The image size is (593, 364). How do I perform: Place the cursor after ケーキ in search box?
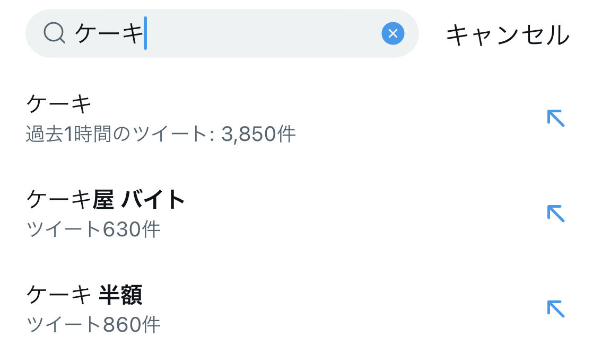pos(145,34)
